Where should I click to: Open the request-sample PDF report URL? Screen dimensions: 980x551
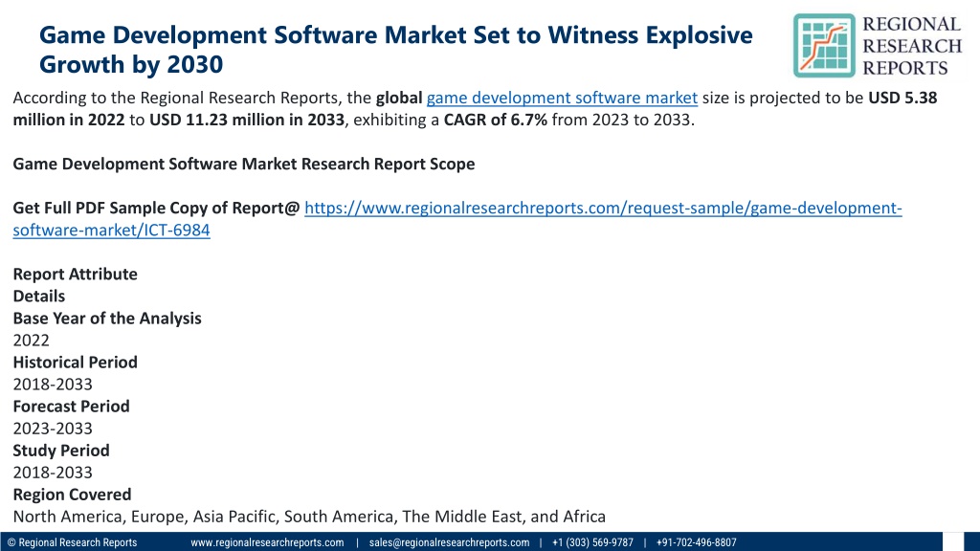pyautogui.click(x=457, y=219)
